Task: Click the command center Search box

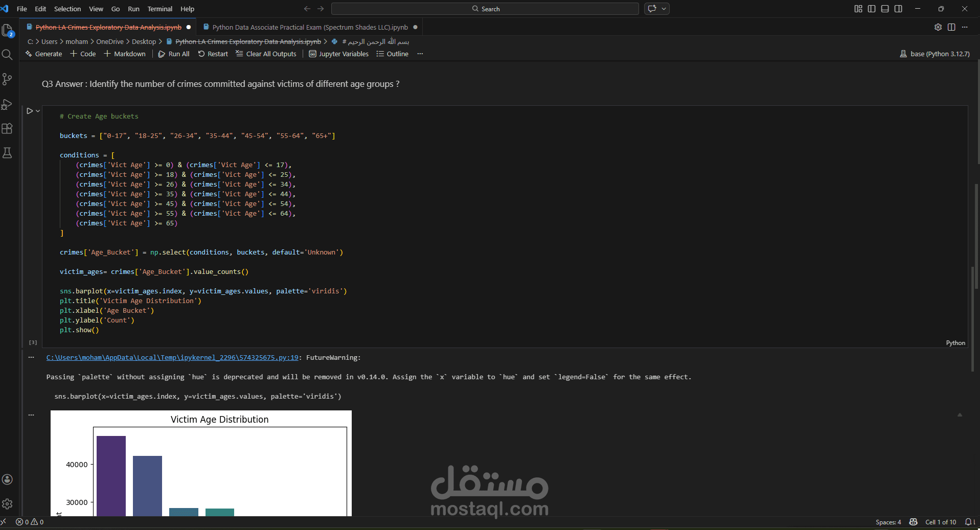Action: [x=485, y=9]
